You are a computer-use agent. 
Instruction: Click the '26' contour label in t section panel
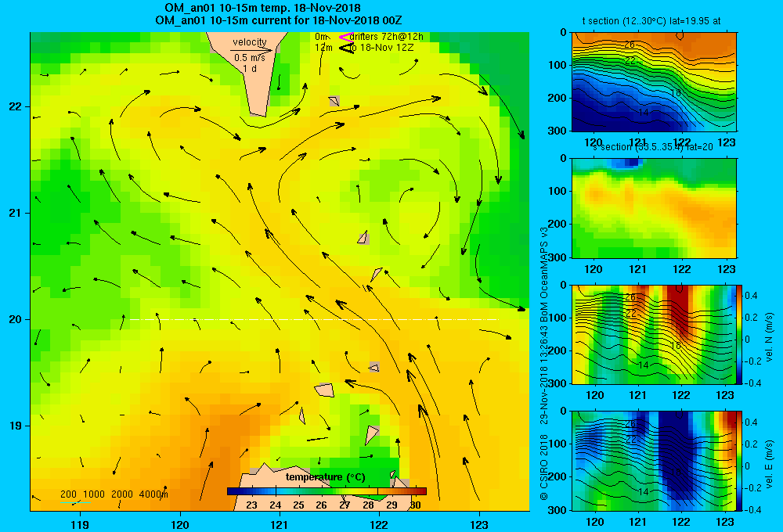(630, 45)
